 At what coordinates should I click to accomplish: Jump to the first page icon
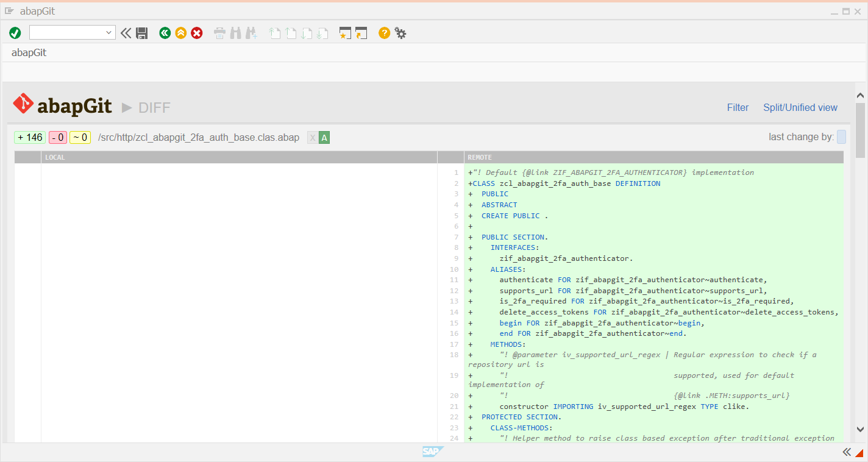[275, 33]
